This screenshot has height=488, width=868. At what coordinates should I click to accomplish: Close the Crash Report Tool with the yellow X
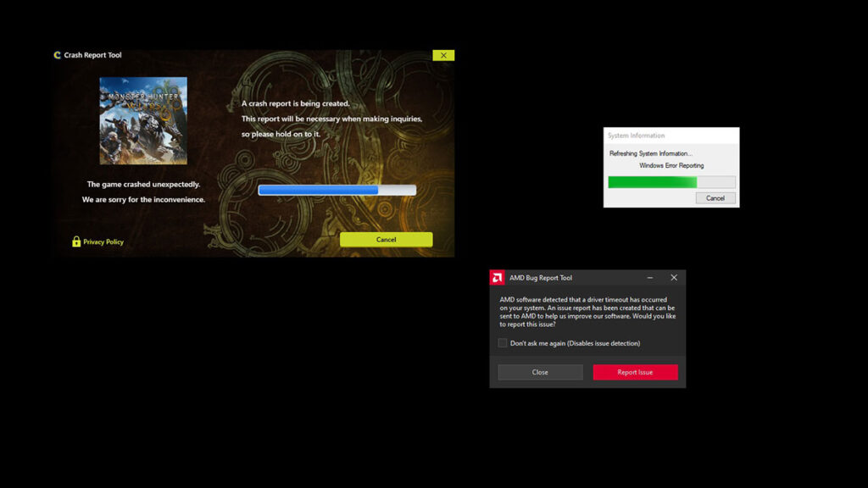tap(443, 55)
